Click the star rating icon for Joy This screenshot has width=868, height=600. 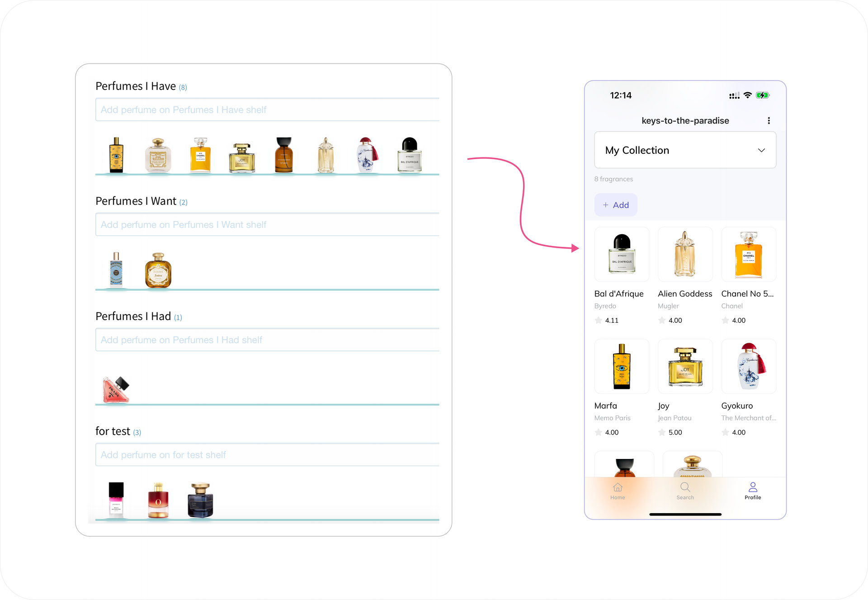[x=662, y=433]
